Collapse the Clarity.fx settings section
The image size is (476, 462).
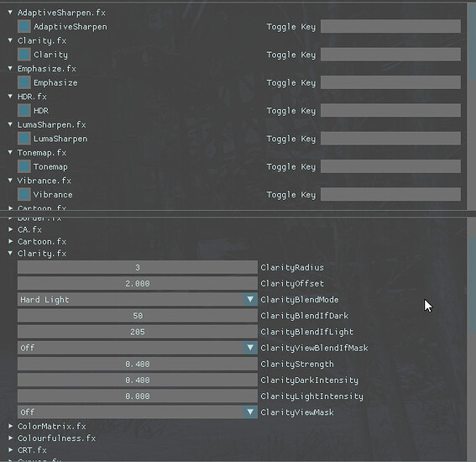click(x=10, y=253)
